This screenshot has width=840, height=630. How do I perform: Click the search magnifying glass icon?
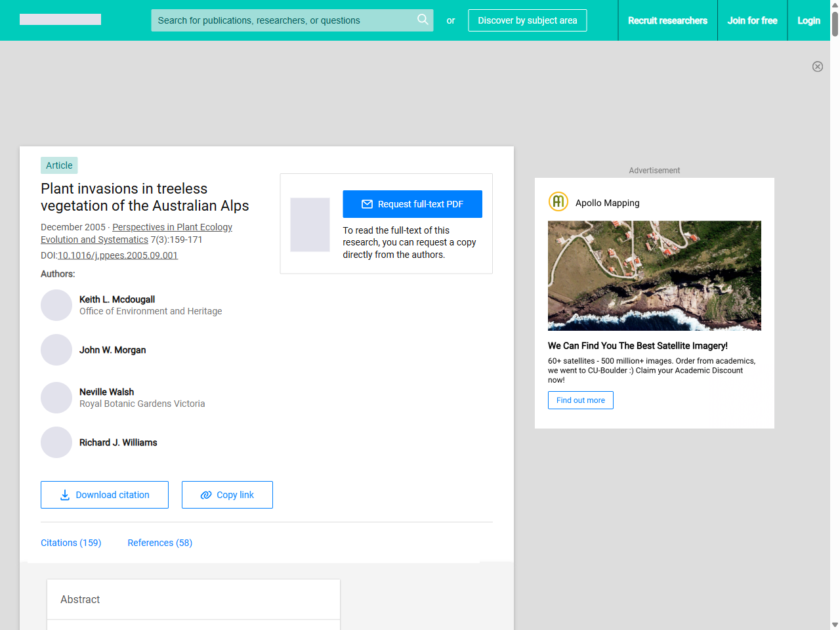pos(423,20)
